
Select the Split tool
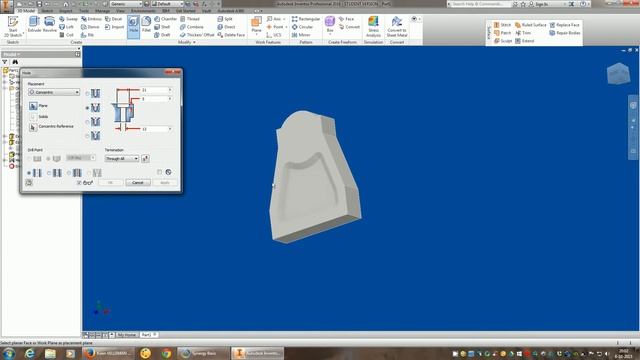pos(224,19)
